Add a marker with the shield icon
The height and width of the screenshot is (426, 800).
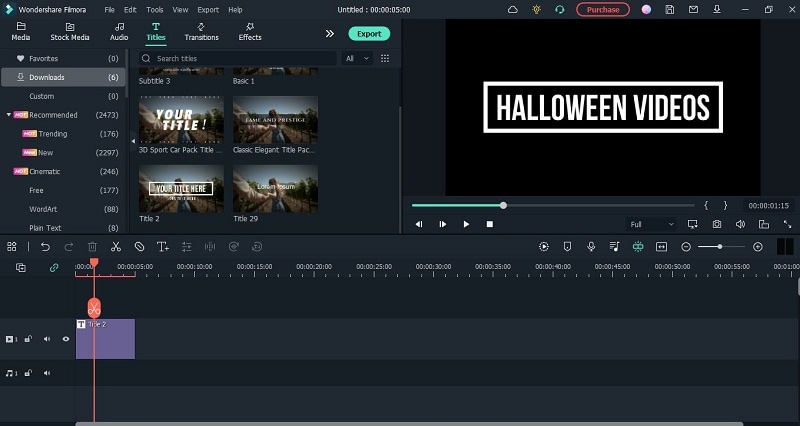coord(567,247)
